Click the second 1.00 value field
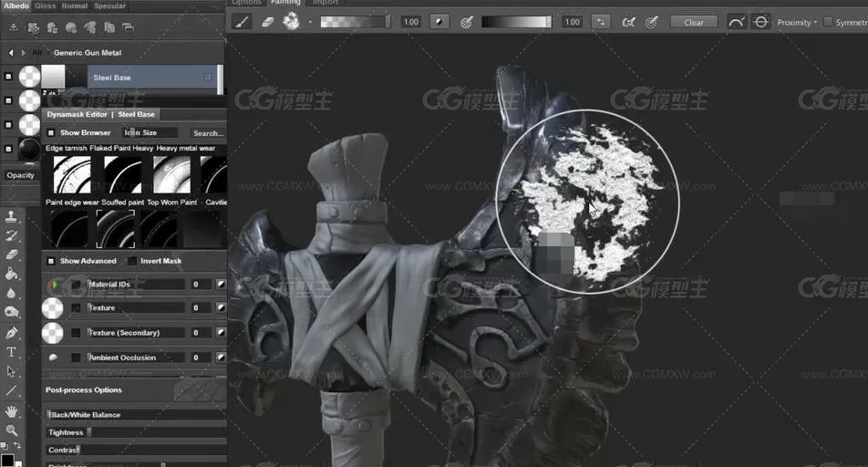Screen dimensions: 868x467 [572, 22]
